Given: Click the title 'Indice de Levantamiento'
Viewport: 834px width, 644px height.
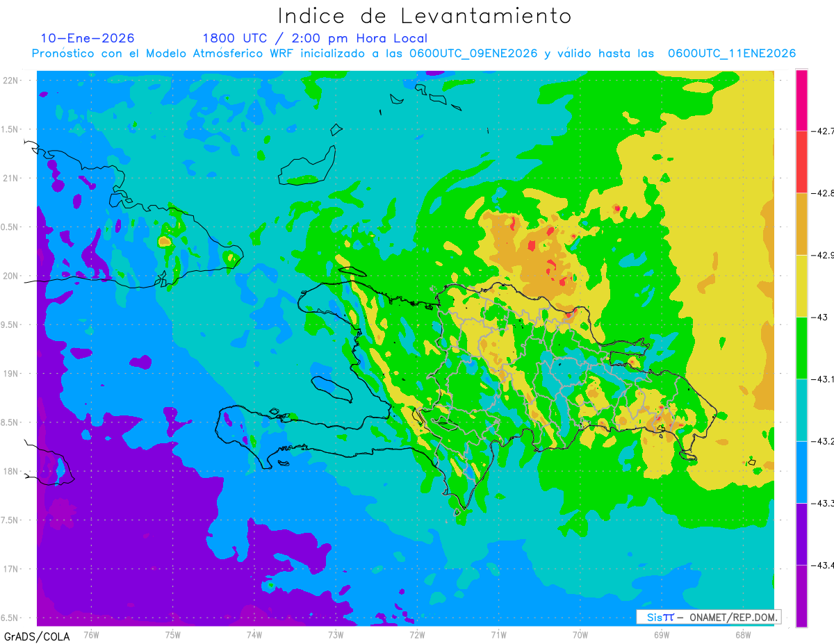Looking at the screenshot, I should click(x=425, y=16).
